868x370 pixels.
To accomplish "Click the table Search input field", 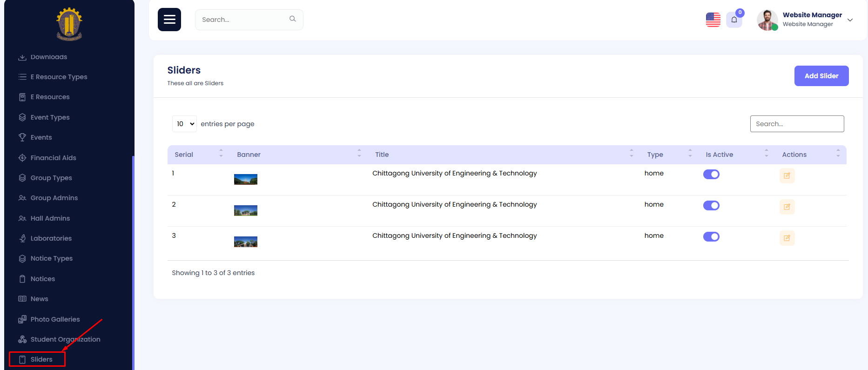I will point(797,124).
